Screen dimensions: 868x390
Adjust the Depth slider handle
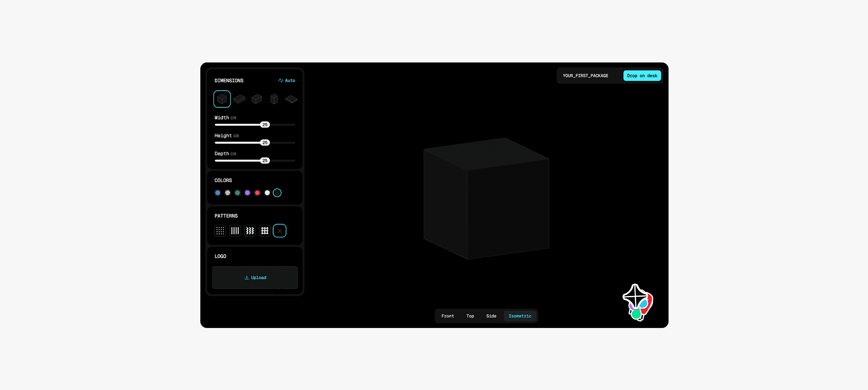coord(265,161)
